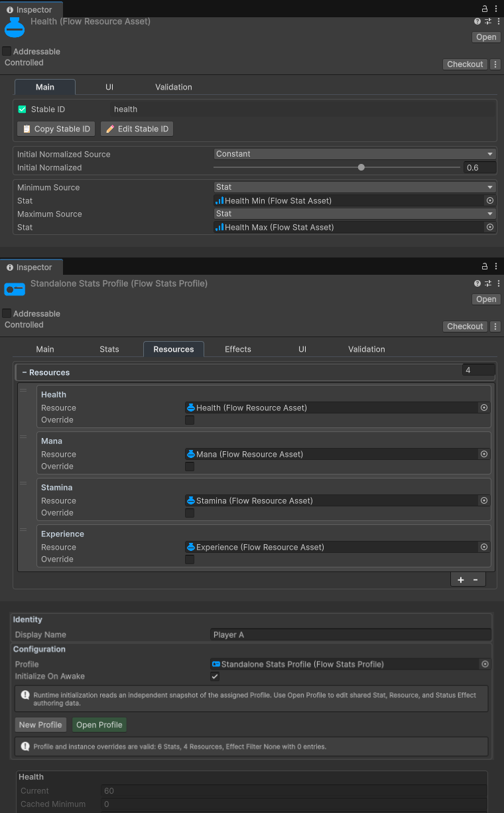
Task: Switch to the Validation tab of the profile
Action: [x=367, y=349]
